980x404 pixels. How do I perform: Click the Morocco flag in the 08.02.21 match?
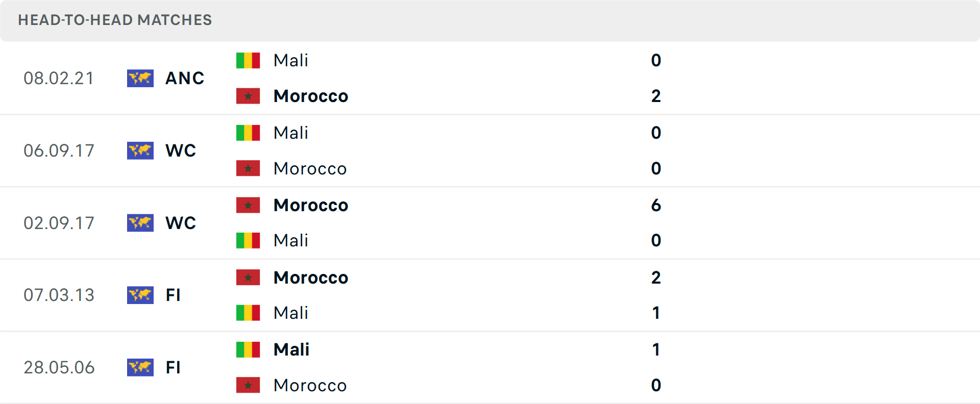(x=248, y=96)
